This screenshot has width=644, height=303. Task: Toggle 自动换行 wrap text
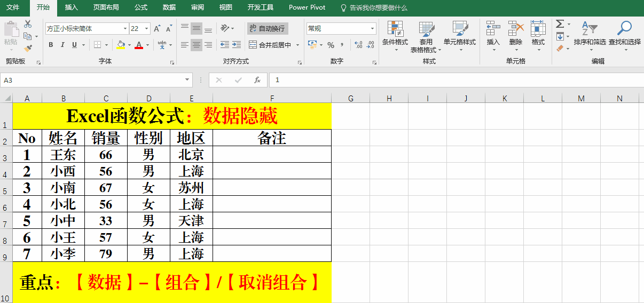coord(268,29)
